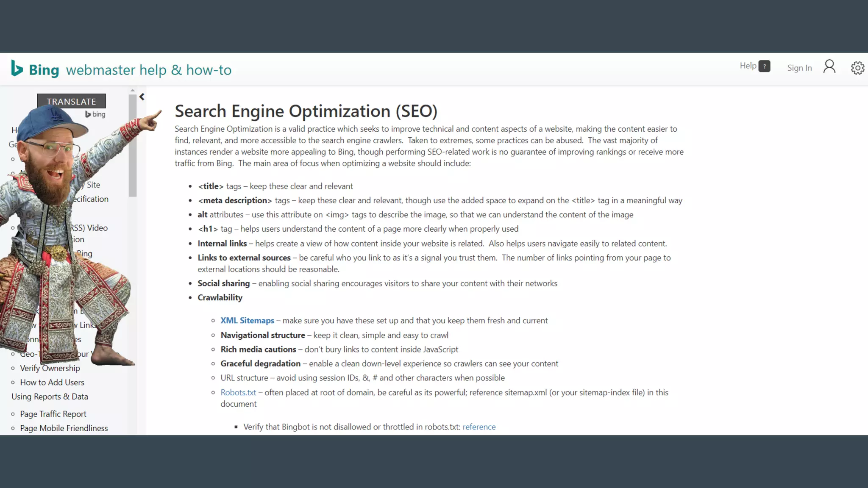Open the user profile icon

(829, 67)
